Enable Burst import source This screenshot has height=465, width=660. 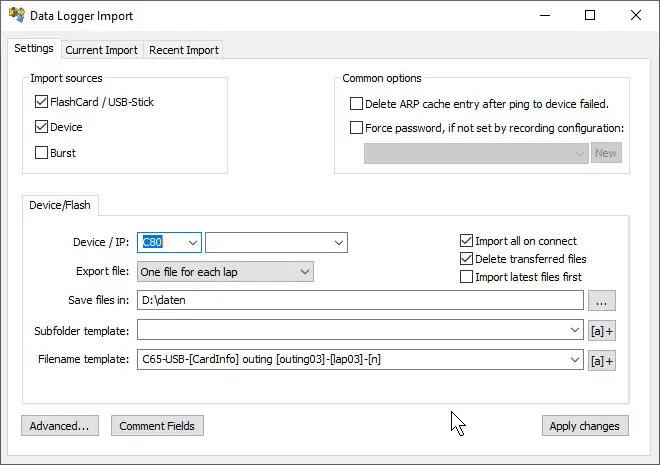click(41, 154)
